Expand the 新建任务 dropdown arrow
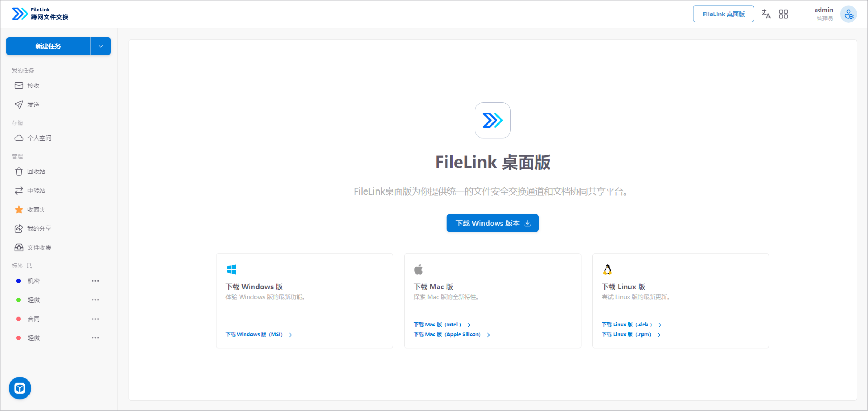The image size is (868, 411). [x=100, y=46]
